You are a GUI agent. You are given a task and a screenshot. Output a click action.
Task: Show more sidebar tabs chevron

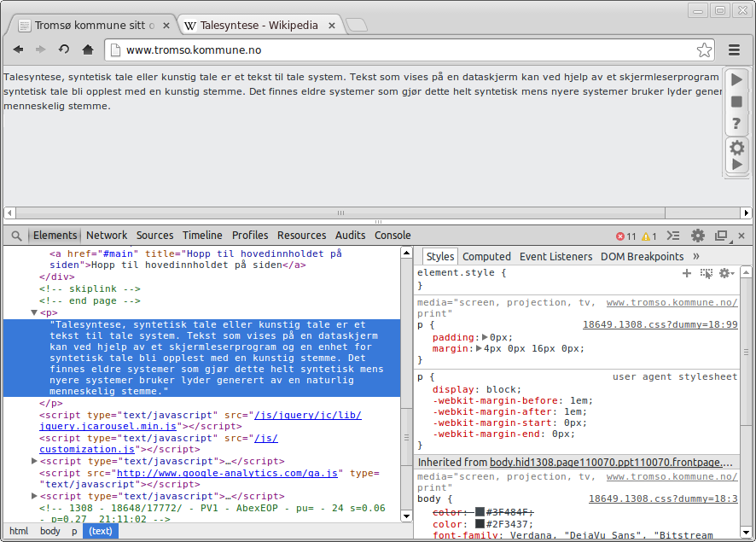696,256
